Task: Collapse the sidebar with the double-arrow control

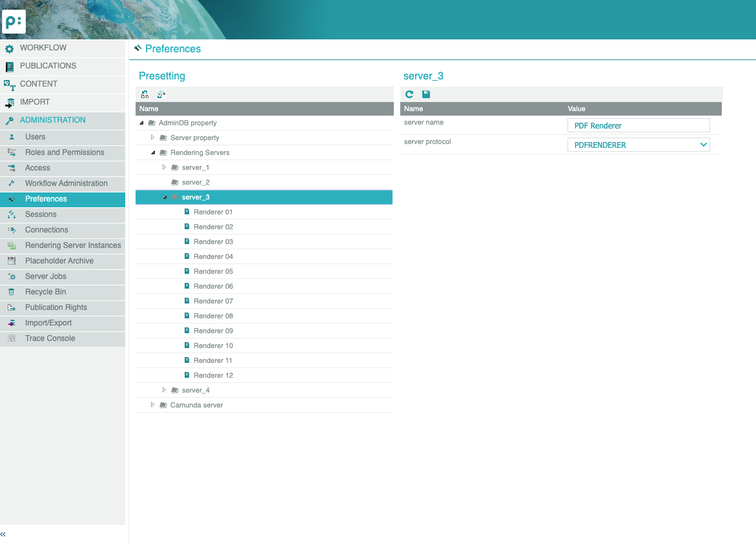Action: coord(4,535)
